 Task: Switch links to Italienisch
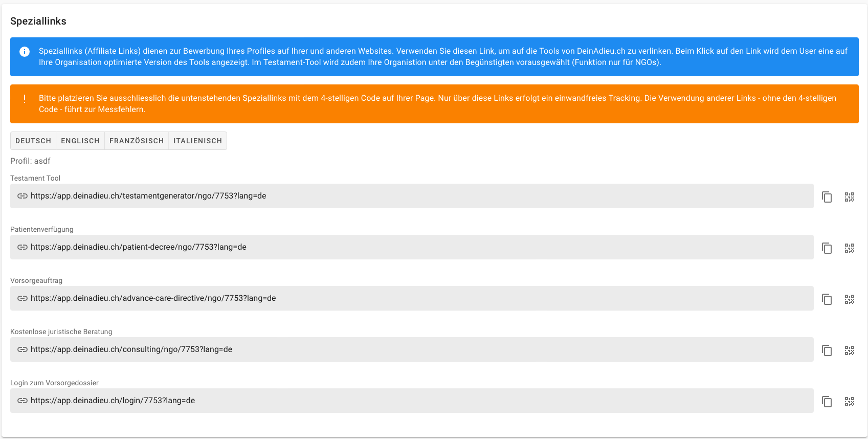pos(197,141)
